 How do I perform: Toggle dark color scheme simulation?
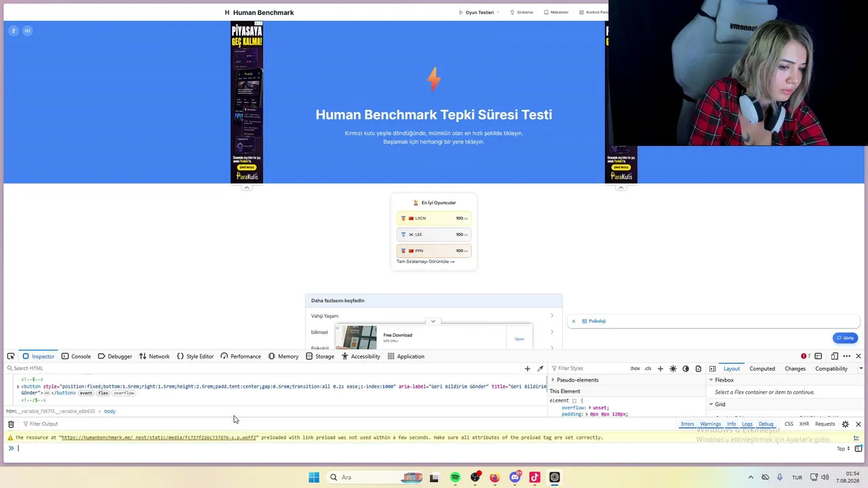coord(686,369)
